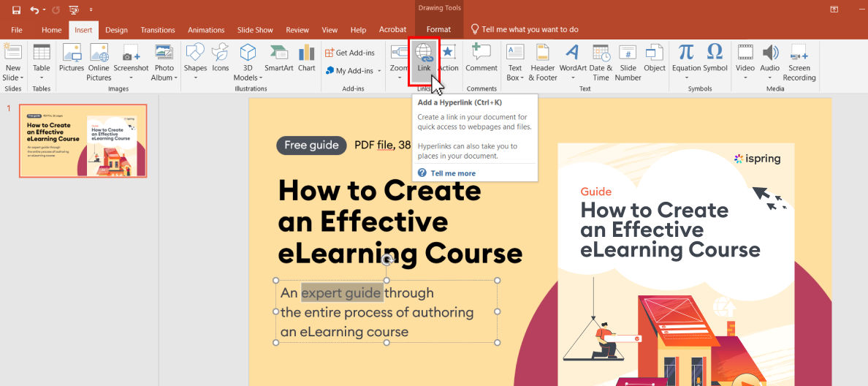Click the Free guide badge on slide
This screenshot has width=868, height=386.
pos(311,145)
